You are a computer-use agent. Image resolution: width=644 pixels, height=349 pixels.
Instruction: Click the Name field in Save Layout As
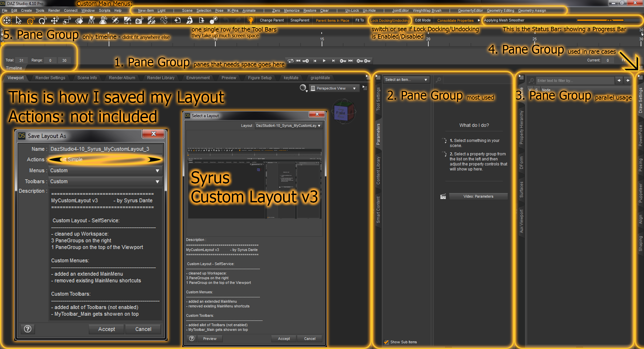tap(105, 149)
